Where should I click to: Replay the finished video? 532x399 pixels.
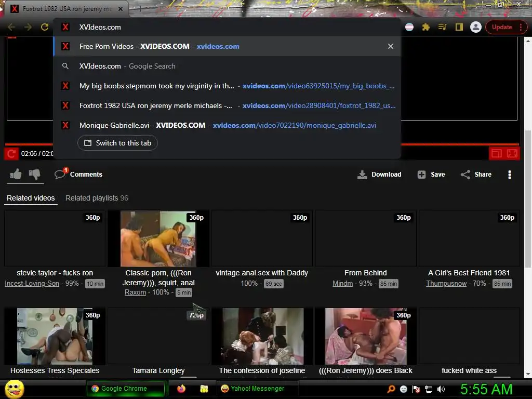[x=11, y=154]
